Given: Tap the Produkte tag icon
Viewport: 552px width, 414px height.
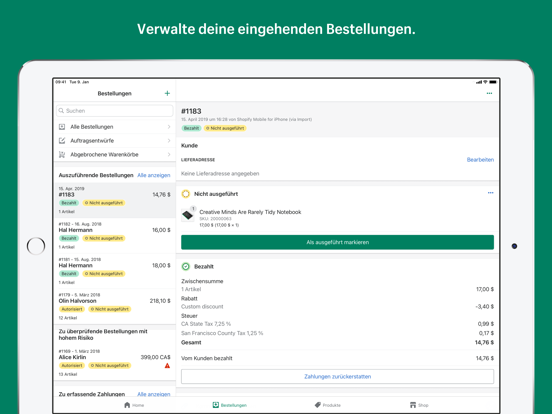Looking at the screenshot, I should click(318, 405).
